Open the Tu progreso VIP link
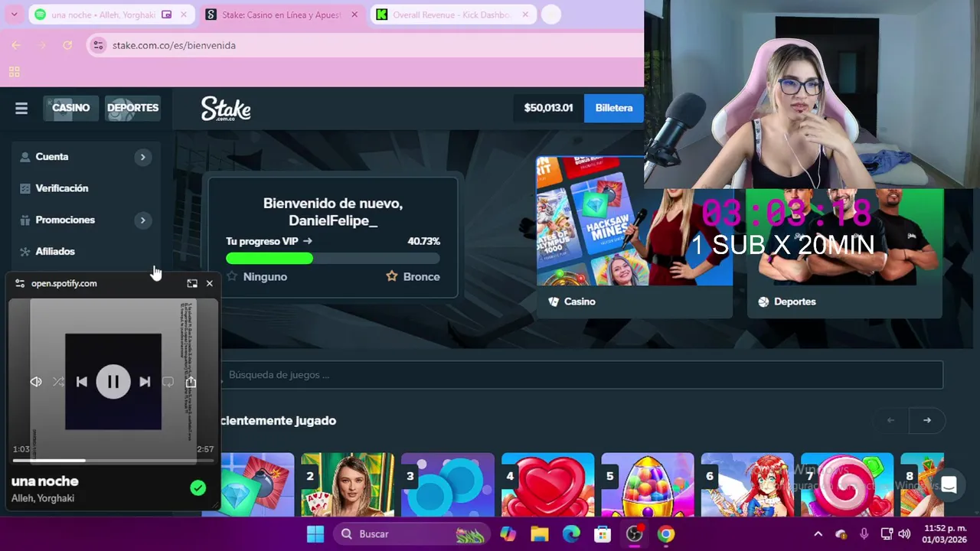Screen dimensions: 980x551 (269, 241)
